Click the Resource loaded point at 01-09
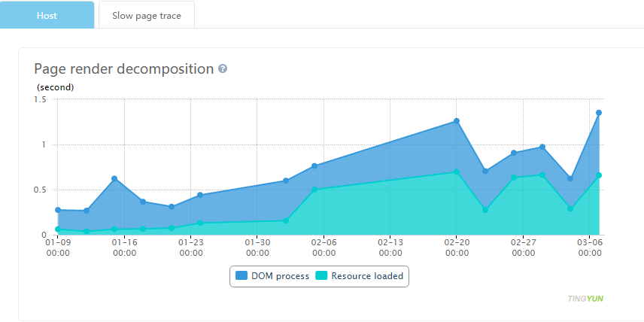This screenshot has width=644, height=322. (58, 229)
